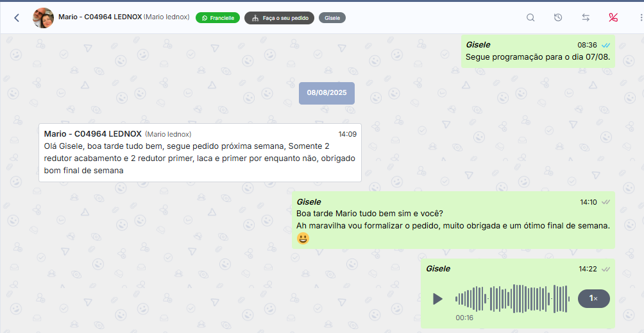This screenshot has height=333, width=644.
Task: Seek within the audio waveform
Action: coord(512,298)
